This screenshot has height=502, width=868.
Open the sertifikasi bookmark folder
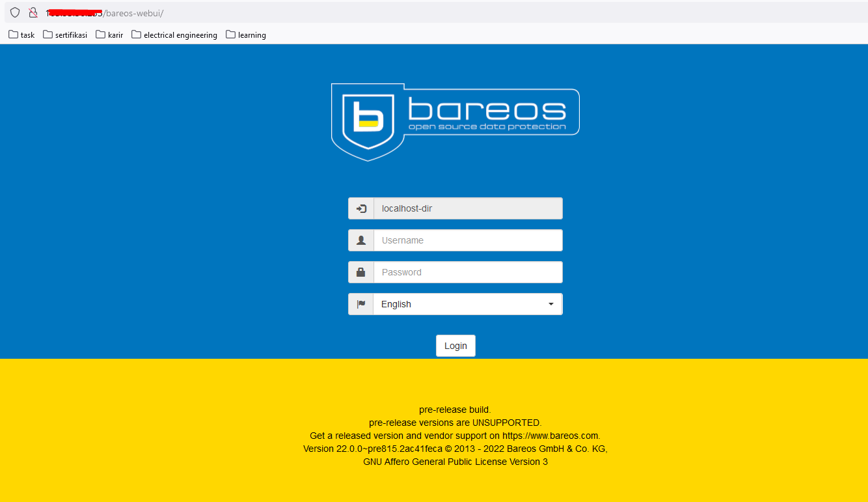65,35
